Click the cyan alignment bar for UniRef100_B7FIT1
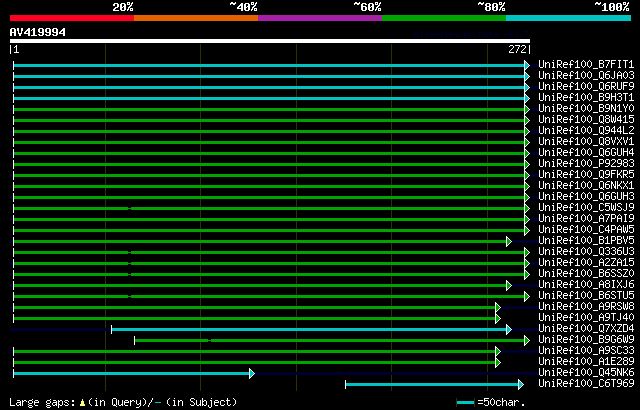The width and height of the screenshot is (640, 410). pos(269,65)
